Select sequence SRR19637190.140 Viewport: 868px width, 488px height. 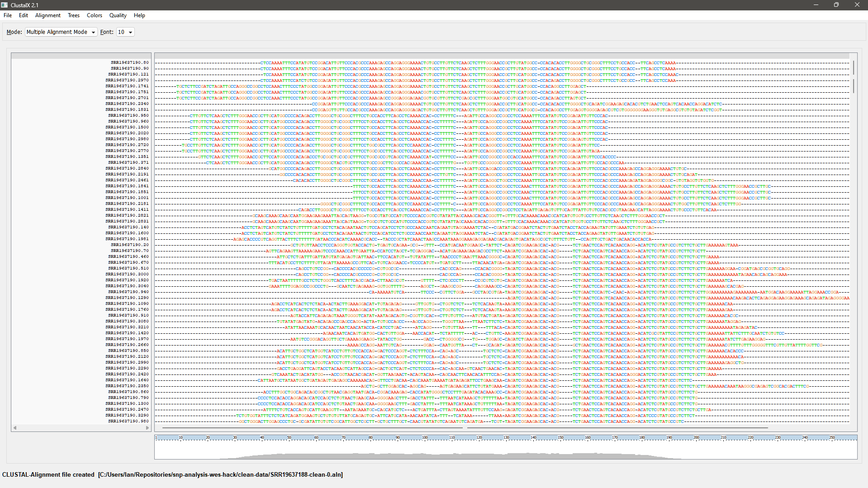tap(128, 227)
